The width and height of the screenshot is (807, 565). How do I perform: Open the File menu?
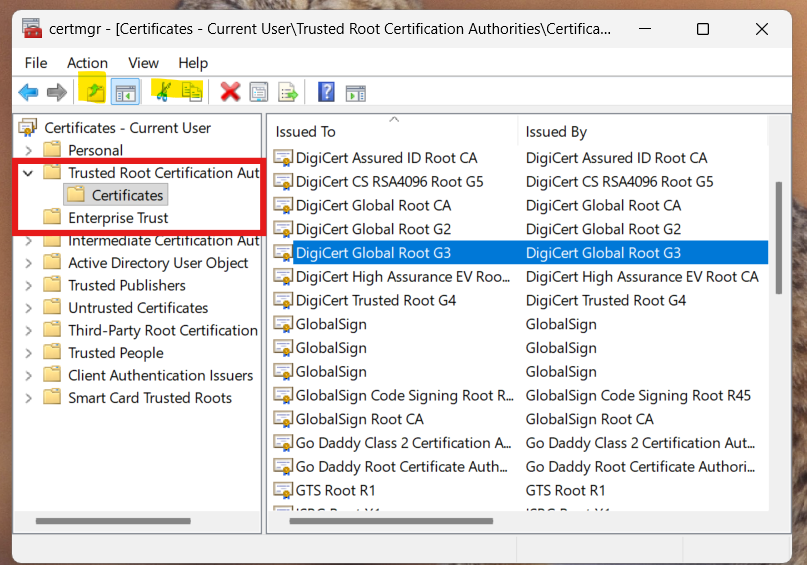(36, 63)
